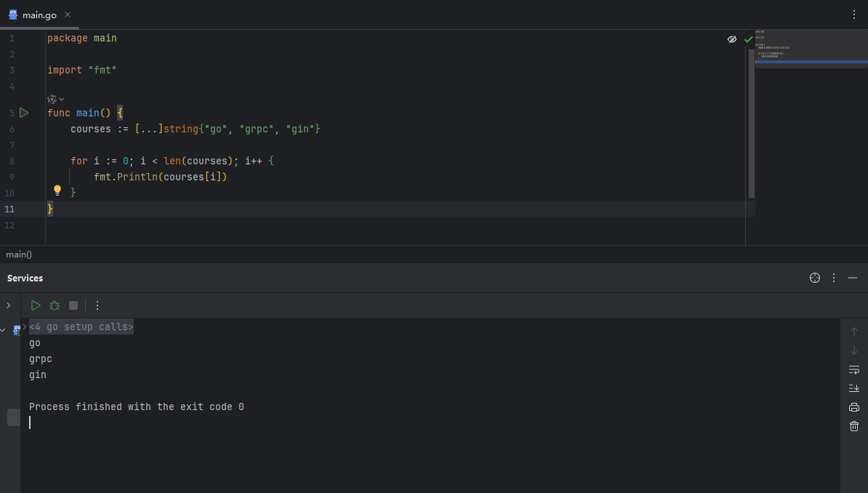Click the editor vertical scrollbar thumb
868x493 pixels.
click(751, 124)
